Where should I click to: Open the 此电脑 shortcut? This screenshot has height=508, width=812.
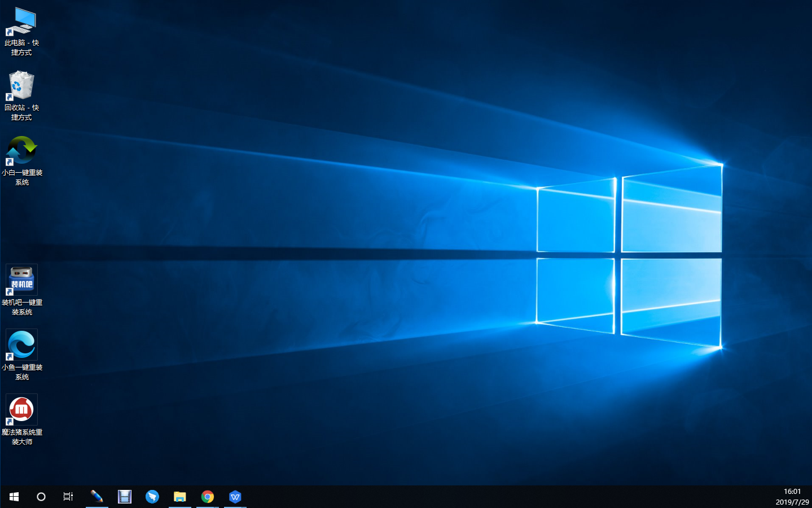[x=21, y=20]
